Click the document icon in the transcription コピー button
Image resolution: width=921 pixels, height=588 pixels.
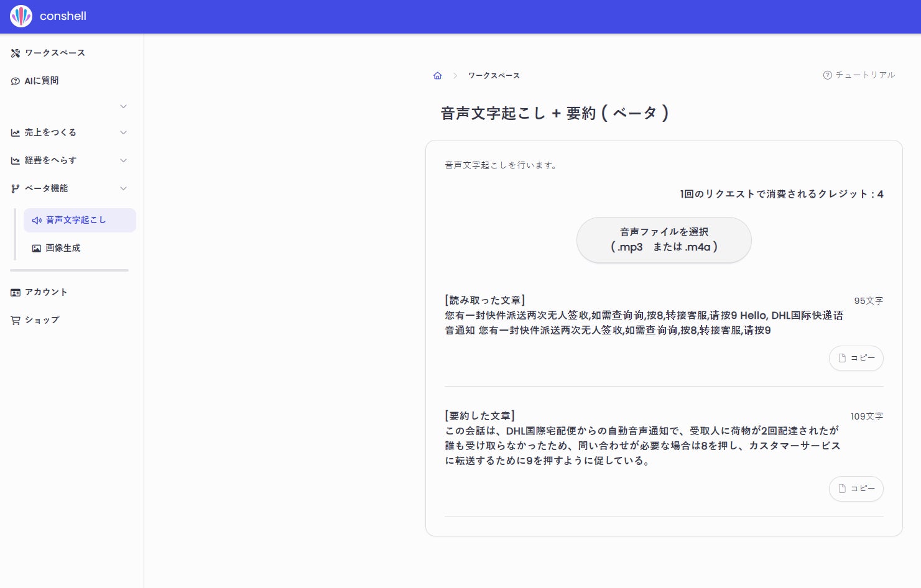(843, 358)
